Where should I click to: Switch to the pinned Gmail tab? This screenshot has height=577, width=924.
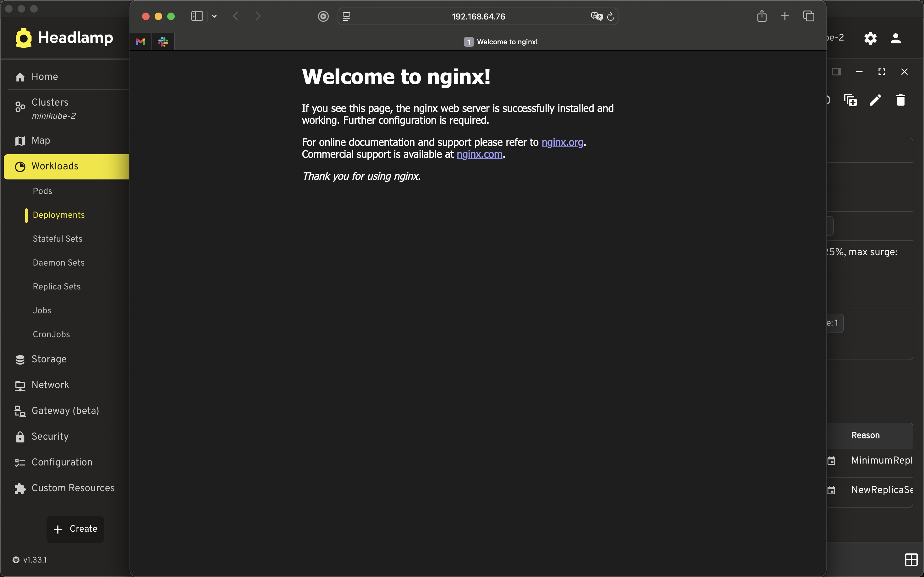pos(140,41)
